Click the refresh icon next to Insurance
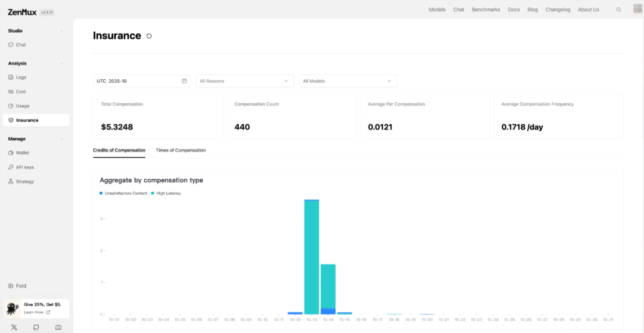The image size is (644, 333). (x=149, y=36)
